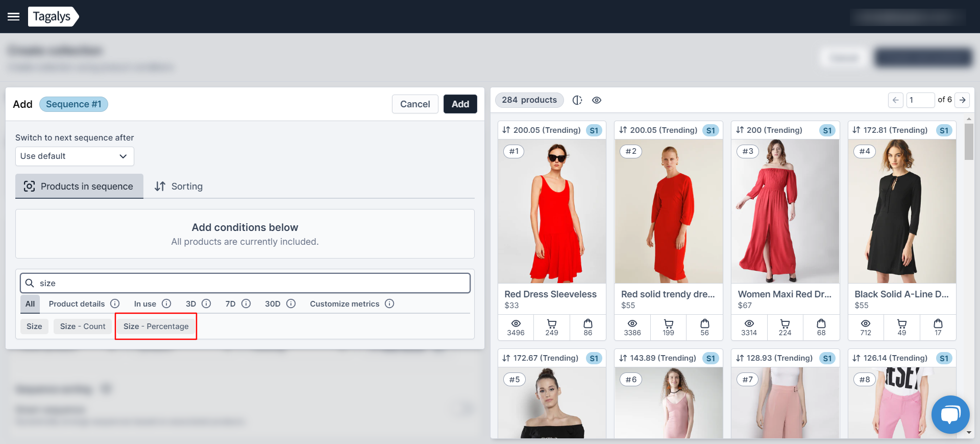Click views eye icon of Red solid trendy dress
The image size is (980, 444).
point(632,323)
